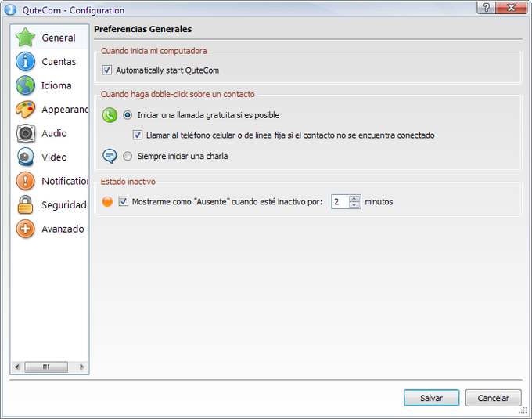Select the Notifications section label
532x419 pixels.
coord(65,182)
